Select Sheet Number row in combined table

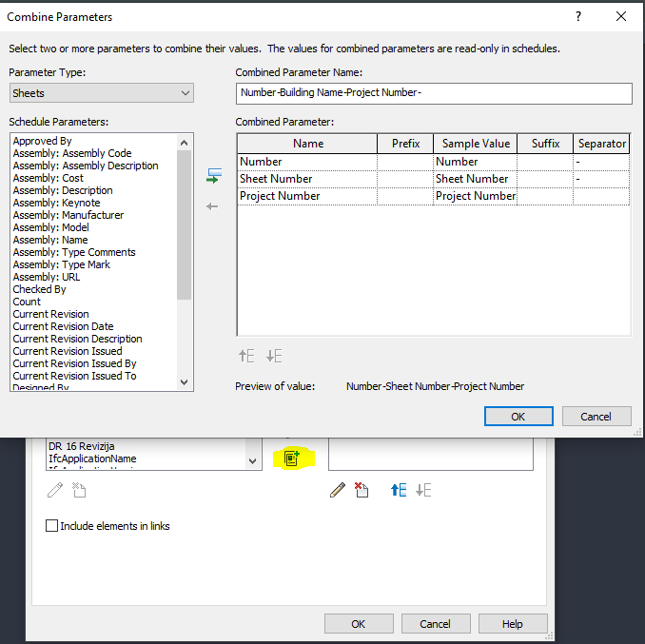tap(434, 179)
